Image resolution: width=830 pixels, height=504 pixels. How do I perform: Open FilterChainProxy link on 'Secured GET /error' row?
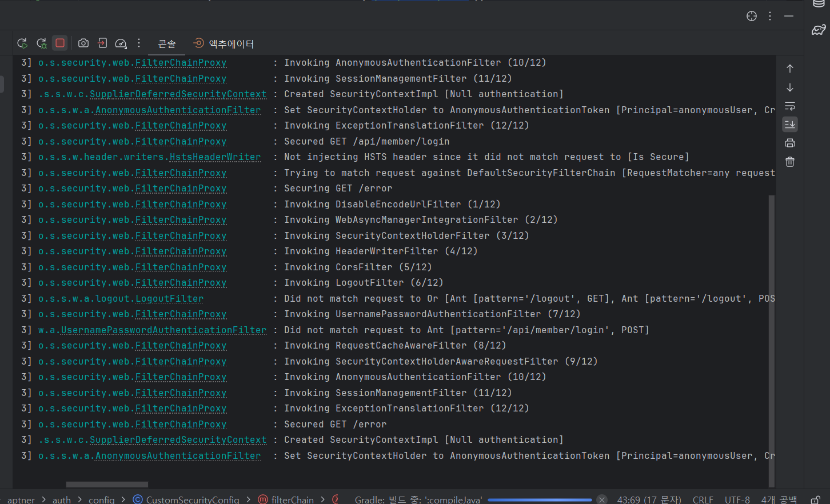click(181, 424)
